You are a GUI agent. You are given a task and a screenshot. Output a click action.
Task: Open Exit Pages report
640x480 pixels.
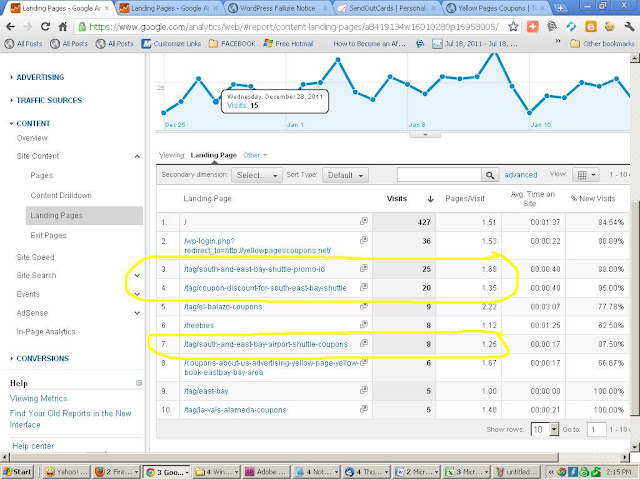pos(48,236)
